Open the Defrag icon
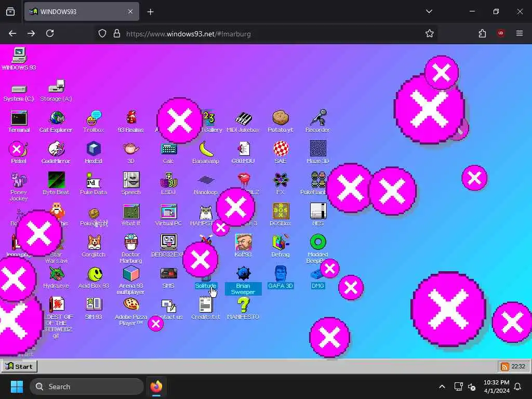The height and width of the screenshot is (399, 532). (x=281, y=242)
